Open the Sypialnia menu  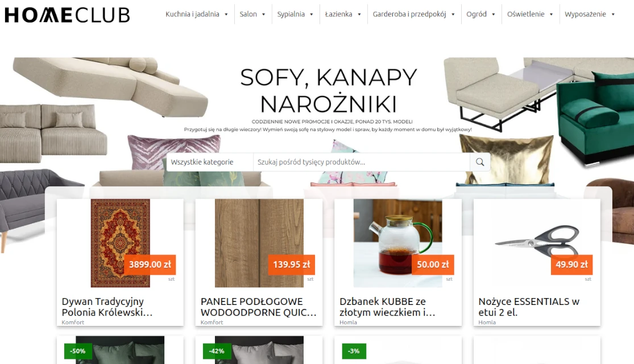(291, 14)
